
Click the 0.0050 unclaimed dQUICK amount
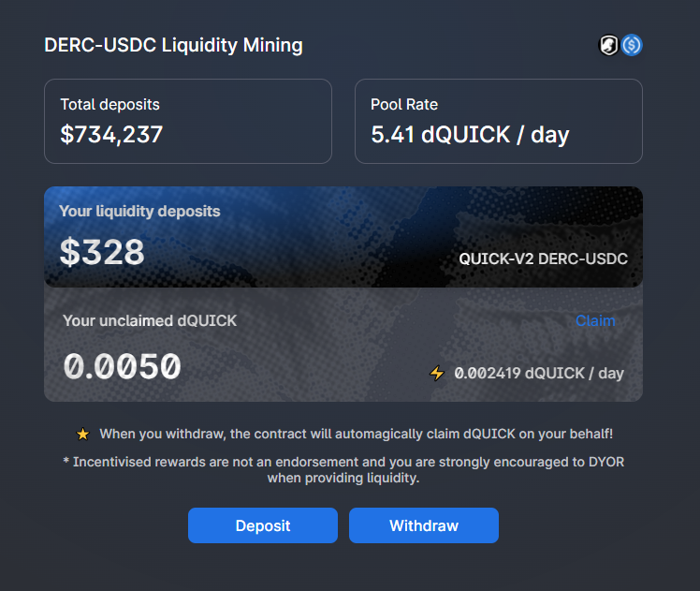tap(123, 366)
